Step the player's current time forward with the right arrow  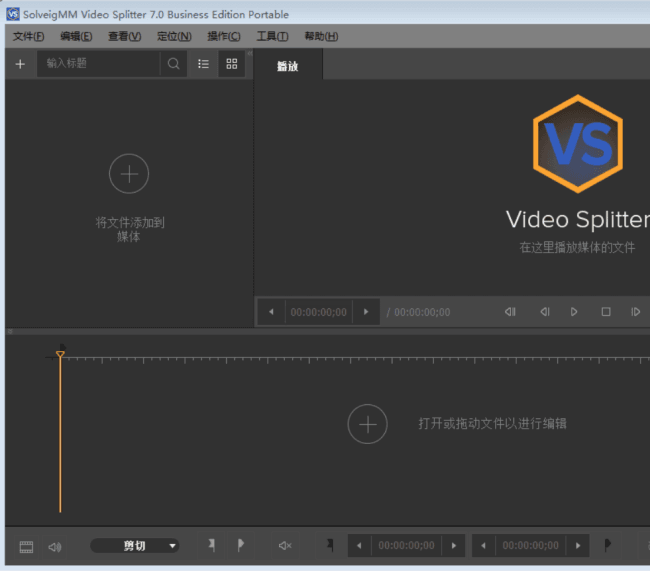click(x=366, y=312)
